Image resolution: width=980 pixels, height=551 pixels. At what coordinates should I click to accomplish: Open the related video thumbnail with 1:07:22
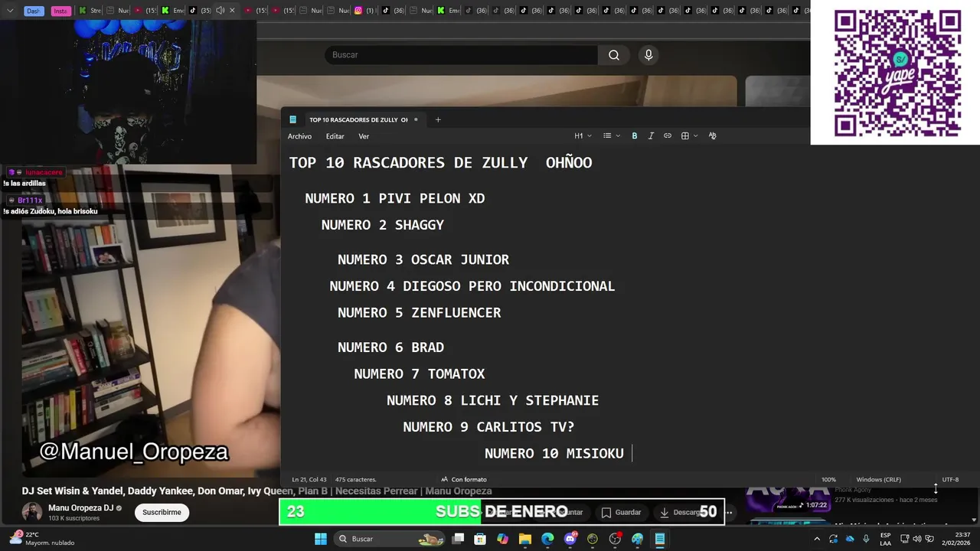pos(789,500)
